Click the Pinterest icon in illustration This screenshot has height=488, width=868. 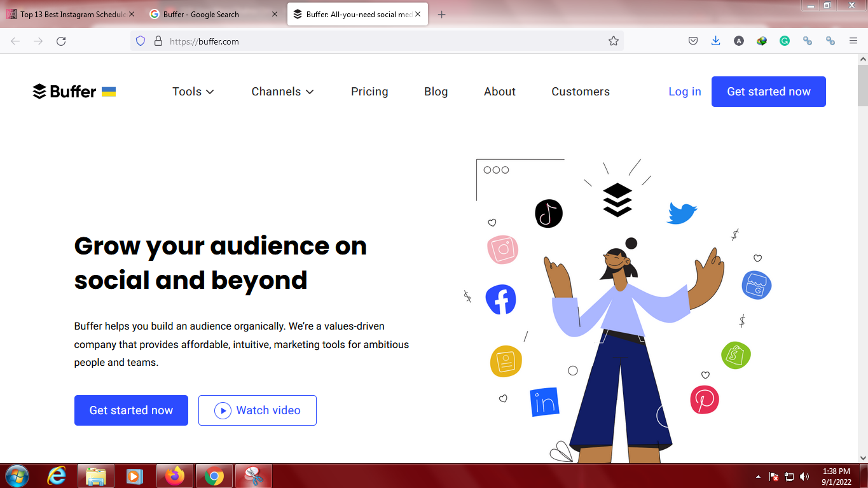pos(705,400)
